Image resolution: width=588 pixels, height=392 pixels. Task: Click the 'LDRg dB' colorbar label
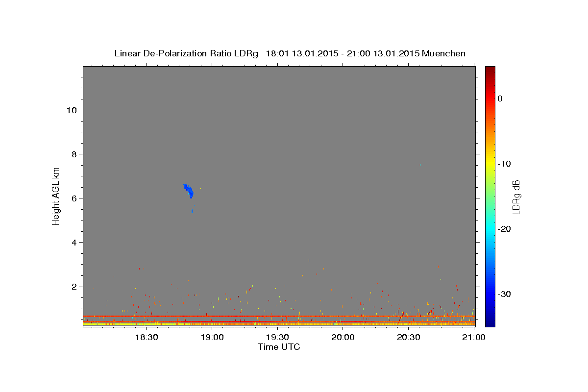515,197
